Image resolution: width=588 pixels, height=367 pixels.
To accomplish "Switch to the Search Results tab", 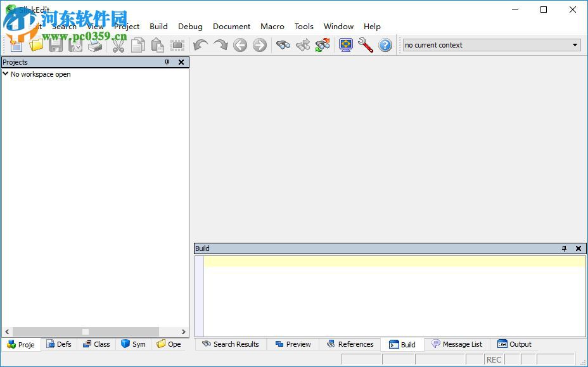I will (231, 344).
